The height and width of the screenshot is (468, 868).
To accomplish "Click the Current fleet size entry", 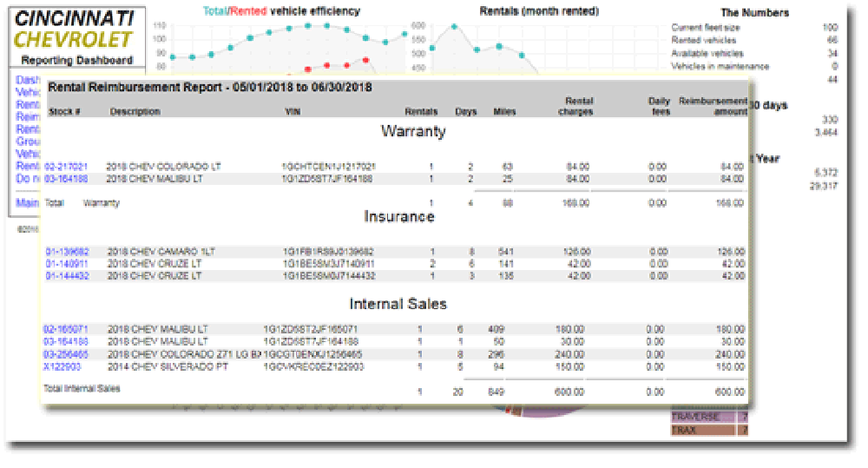I will tap(706, 28).
